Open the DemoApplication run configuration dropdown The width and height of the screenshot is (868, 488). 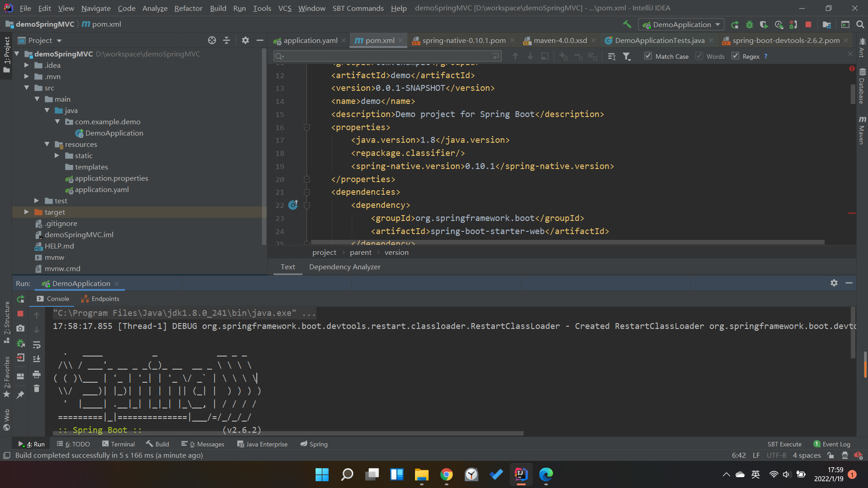[681, 24]
